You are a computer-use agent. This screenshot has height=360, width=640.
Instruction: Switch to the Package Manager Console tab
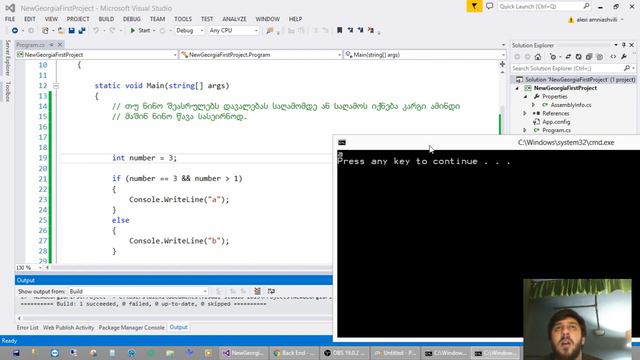131,327
